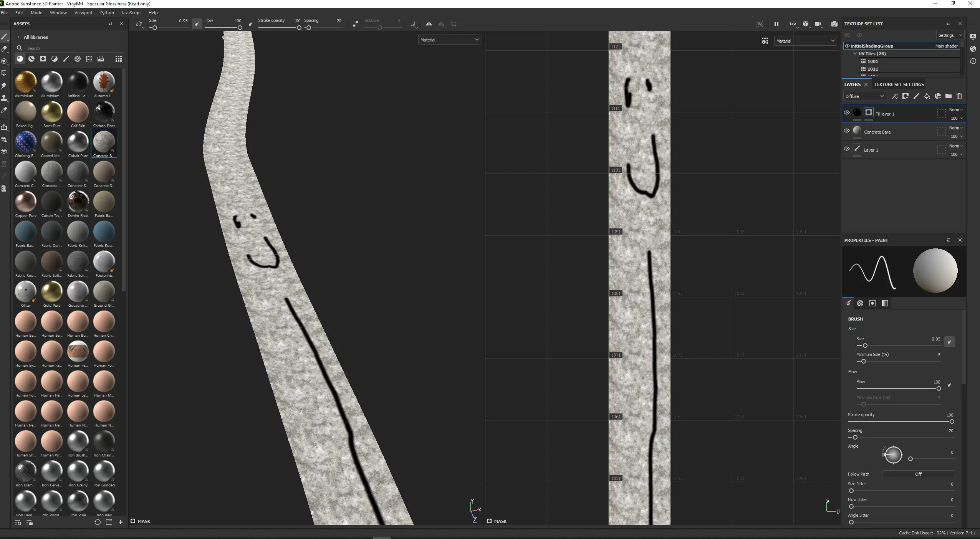Open the Viewport menu
The height and width of the screenshot is (539, 980).
pos(83,13)
